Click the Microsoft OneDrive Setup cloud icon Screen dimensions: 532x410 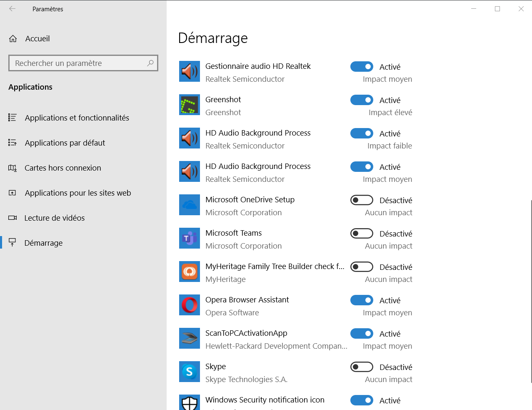[190, 205]
